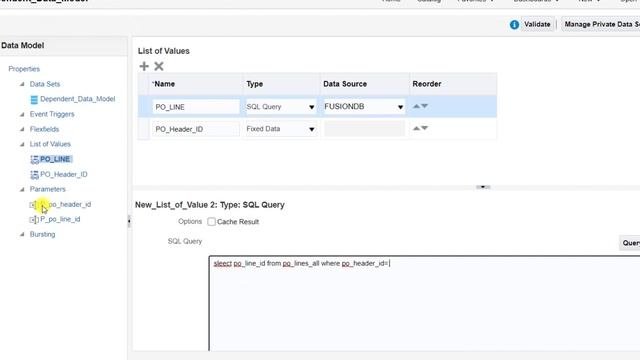The width and height of the screenshot is (640, 360).
Task: Select PO_LINE under List of Values tree
Action: [x=55, y=159]
